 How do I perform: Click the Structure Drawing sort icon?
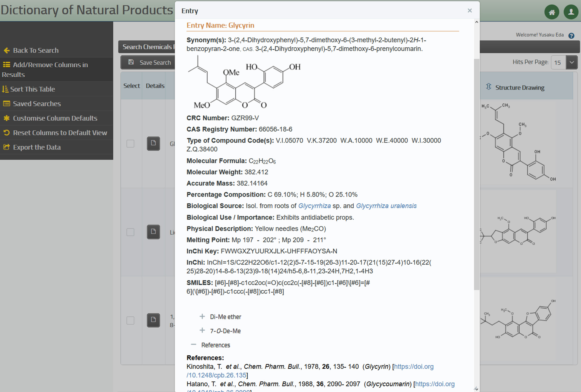pyautogui.click(x=488, y=87)
